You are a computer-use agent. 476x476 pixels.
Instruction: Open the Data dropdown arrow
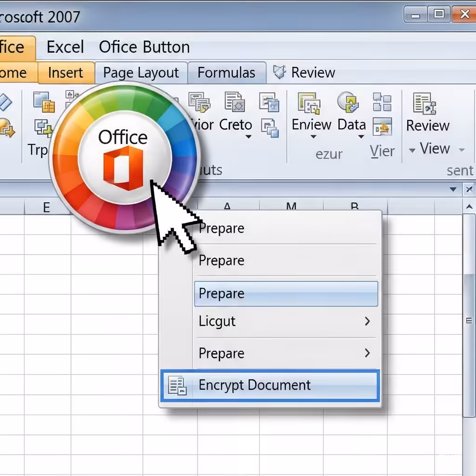(361, 137)
